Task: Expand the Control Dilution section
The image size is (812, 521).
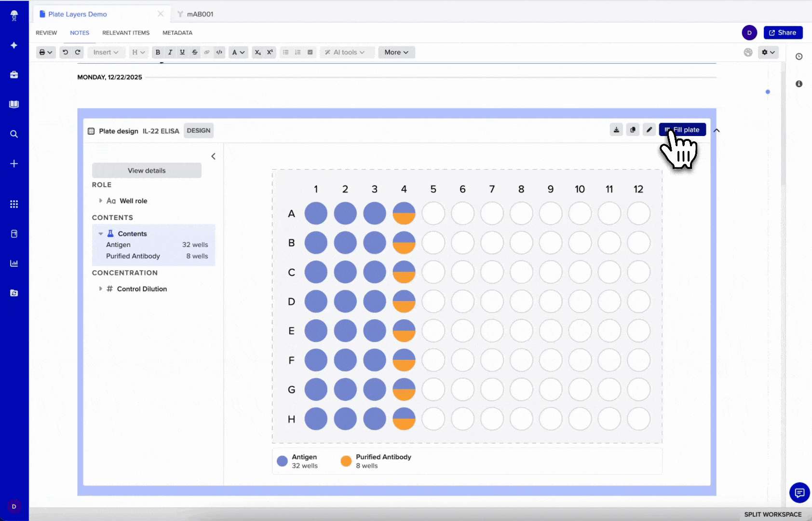Action: click(100, 288)
